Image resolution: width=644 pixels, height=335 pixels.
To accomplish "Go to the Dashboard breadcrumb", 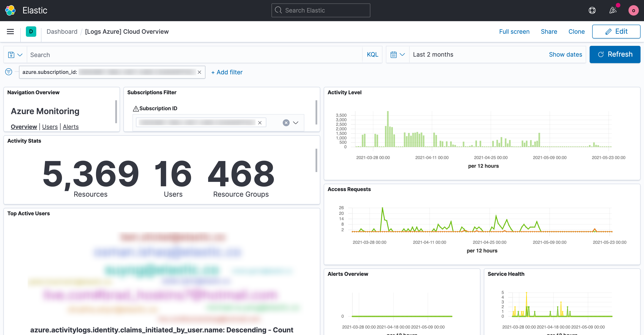I will (x=62, y=32).
